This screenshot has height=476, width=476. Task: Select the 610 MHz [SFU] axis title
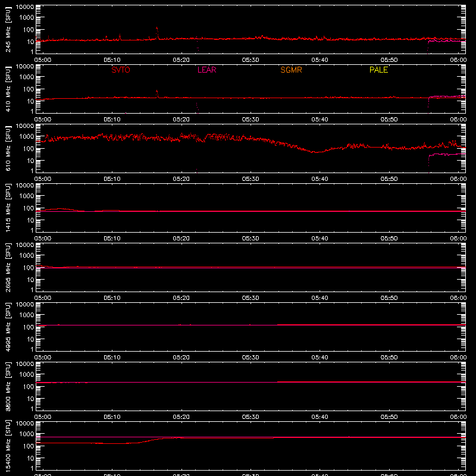pos(8,148)
